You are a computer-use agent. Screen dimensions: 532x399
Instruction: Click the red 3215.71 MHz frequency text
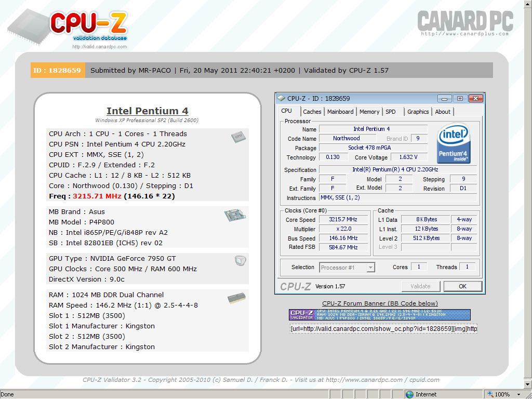[97, 196]
